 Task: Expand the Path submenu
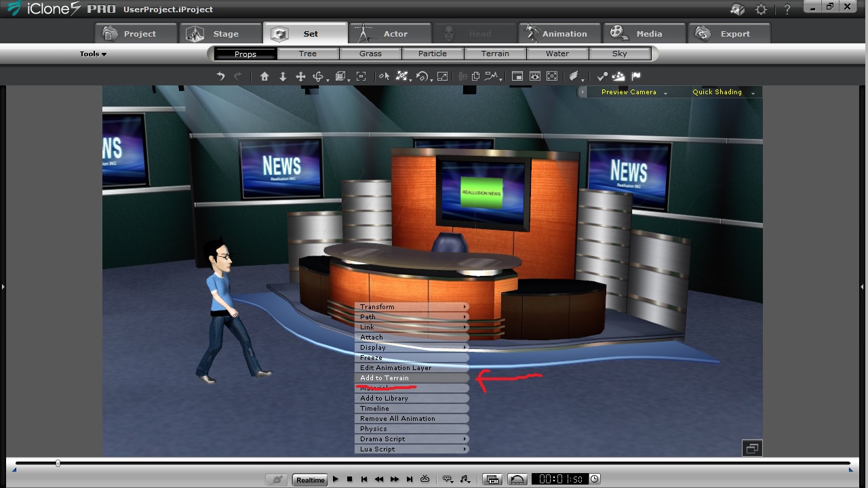coord(412,317)
